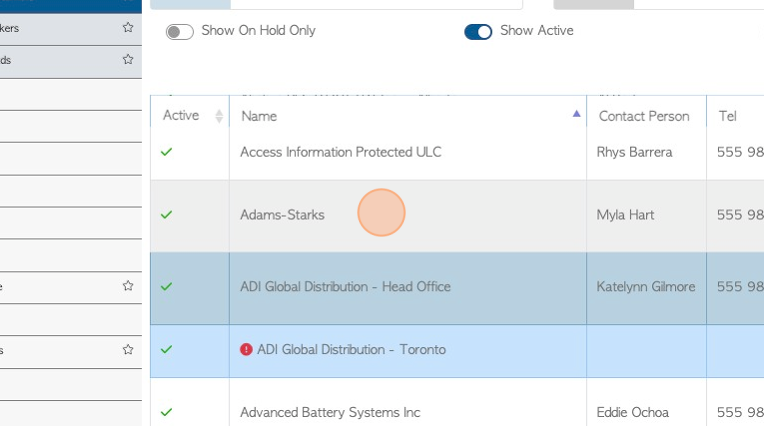Click the Tel column header
Screen dimensions: 764x426
727,116
